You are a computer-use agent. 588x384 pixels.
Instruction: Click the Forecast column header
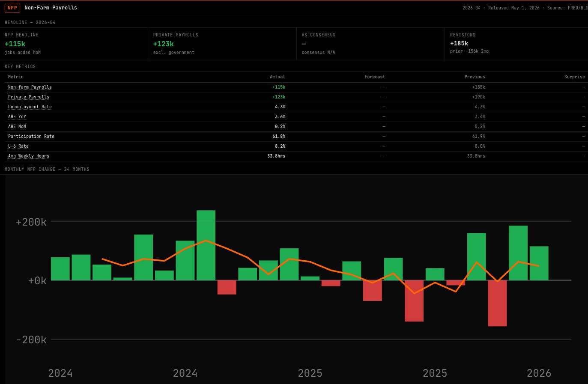coord(375,77)
